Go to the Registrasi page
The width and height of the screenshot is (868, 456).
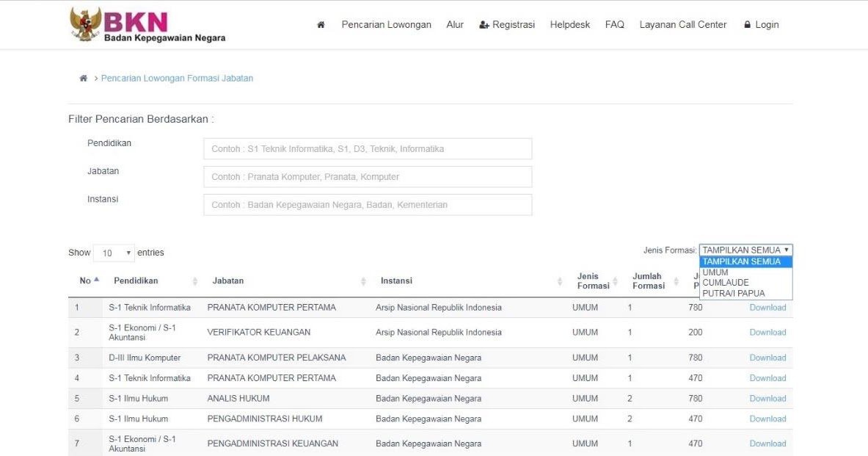[x=507, y=25]
